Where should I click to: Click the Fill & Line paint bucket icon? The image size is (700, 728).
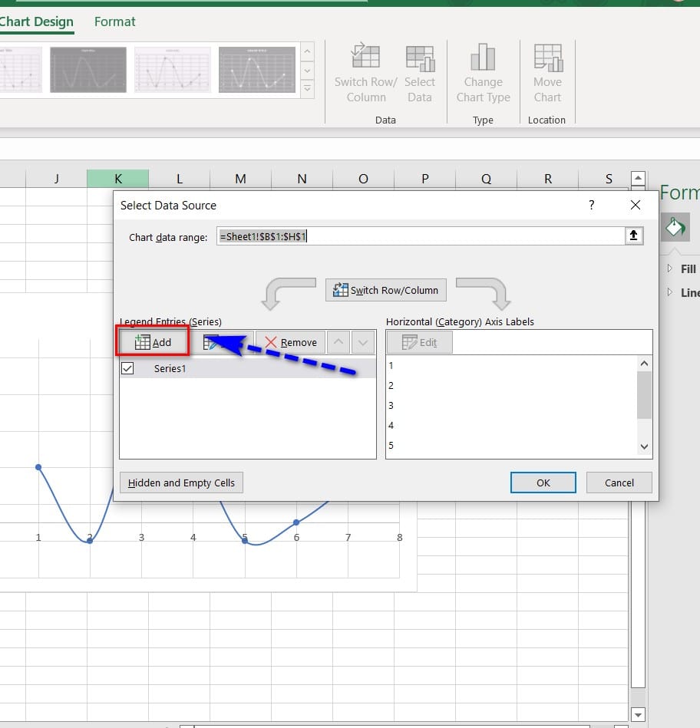675,227
